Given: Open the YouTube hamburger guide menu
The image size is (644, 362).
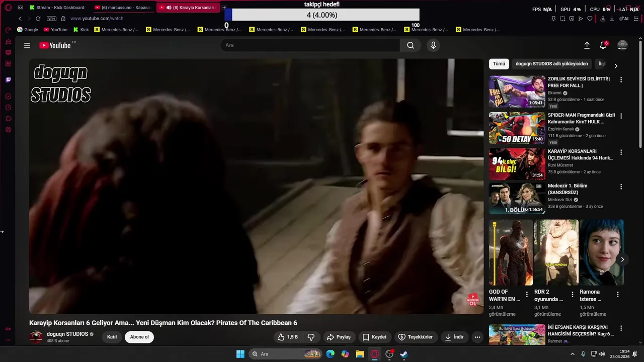Looking at the screenshot, I should (27, 45).
